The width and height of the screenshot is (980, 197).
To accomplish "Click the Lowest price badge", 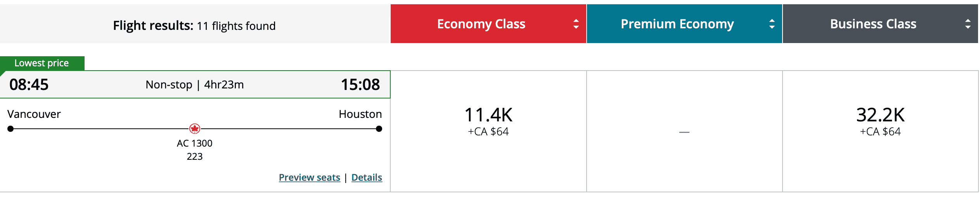I will click(x=42, y=63).
